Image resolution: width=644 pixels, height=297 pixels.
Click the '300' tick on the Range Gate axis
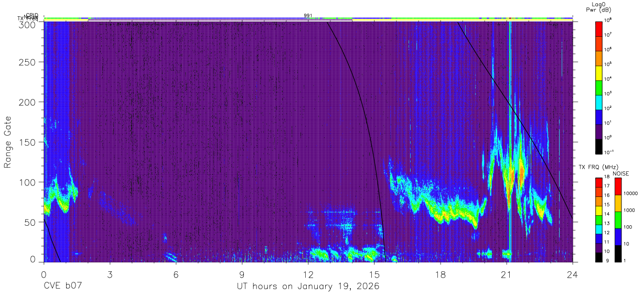click(x=28, y=25)
